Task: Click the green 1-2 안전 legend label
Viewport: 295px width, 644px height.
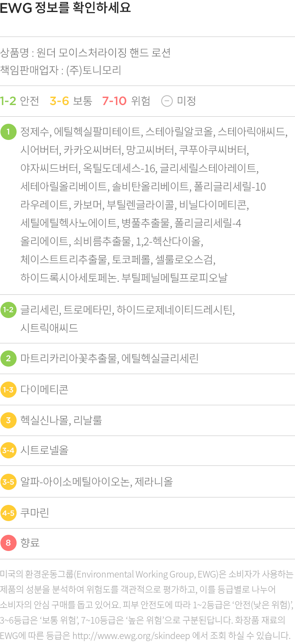Action: (20, 101)
